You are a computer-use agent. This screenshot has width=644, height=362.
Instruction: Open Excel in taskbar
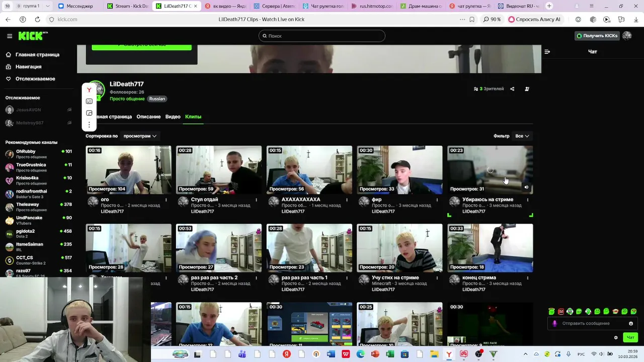pyautogui.click(x=389, y=354)
